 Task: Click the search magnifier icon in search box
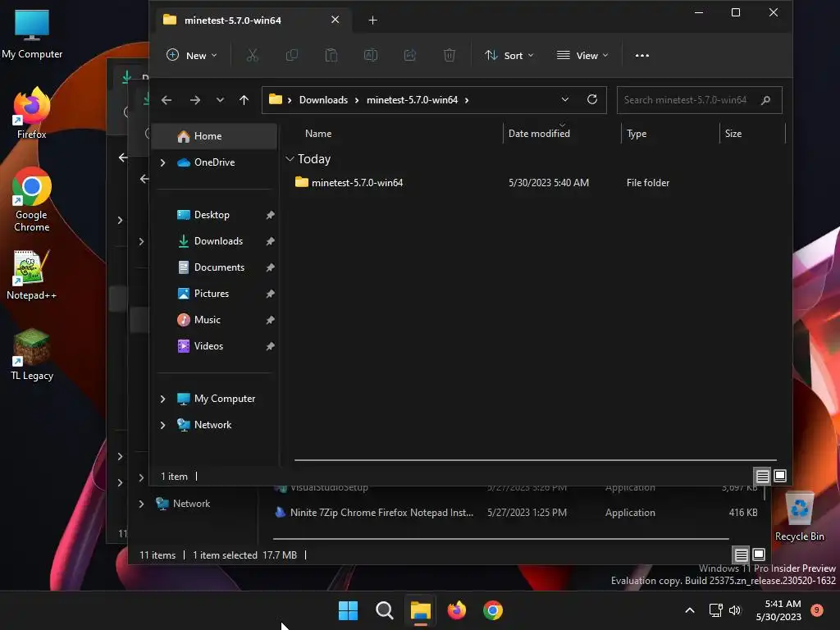765,100
